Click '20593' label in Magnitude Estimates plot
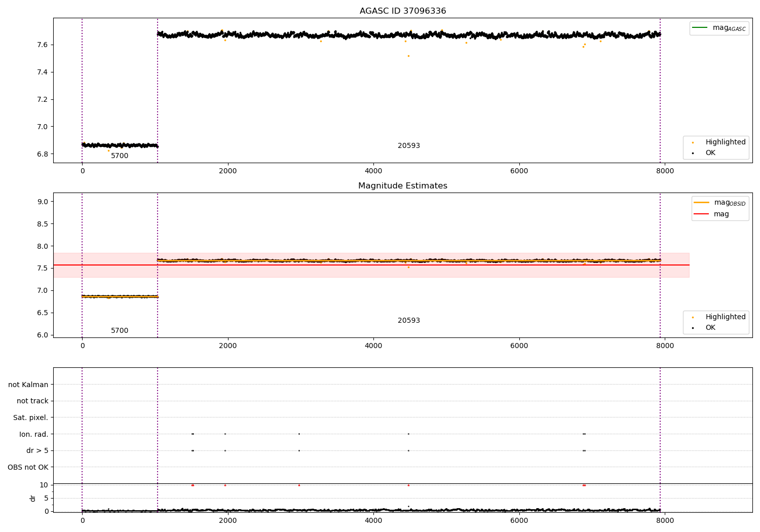The height and width of the screenshot is (532, 760). click(x=409, y=321)
